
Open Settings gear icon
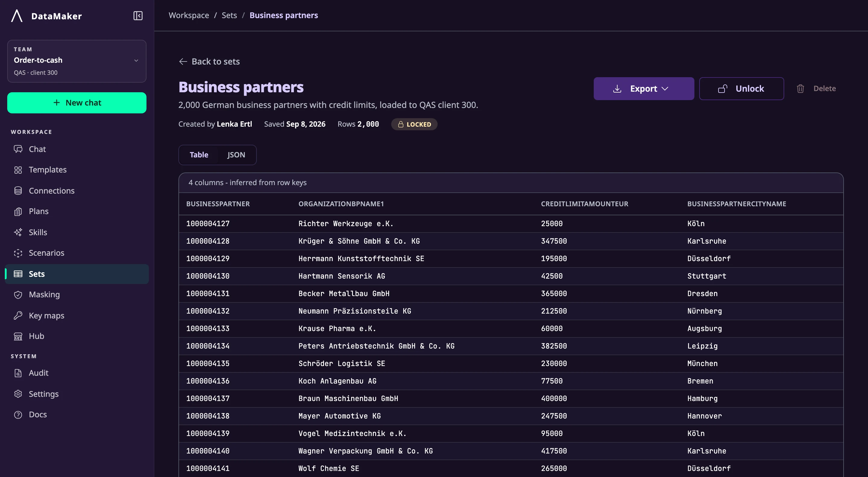pyautogui.click(x=18, y=394)
